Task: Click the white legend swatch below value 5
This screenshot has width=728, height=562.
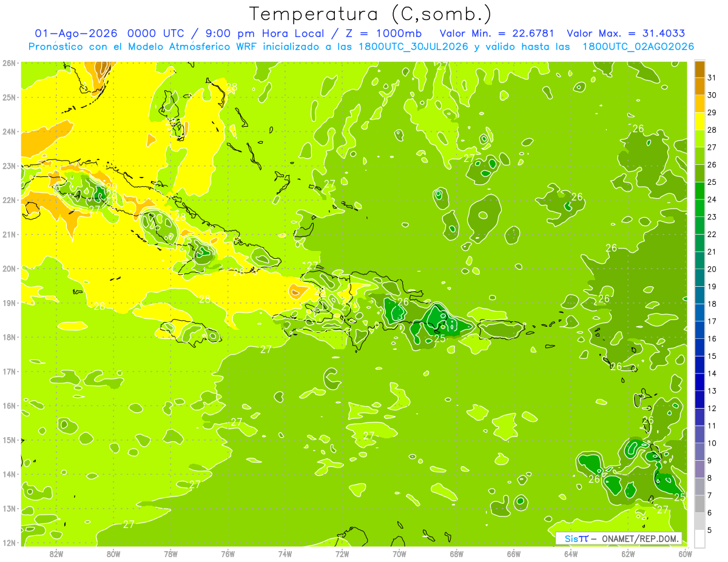Action: pyautogui.click(x=699, y=538)
